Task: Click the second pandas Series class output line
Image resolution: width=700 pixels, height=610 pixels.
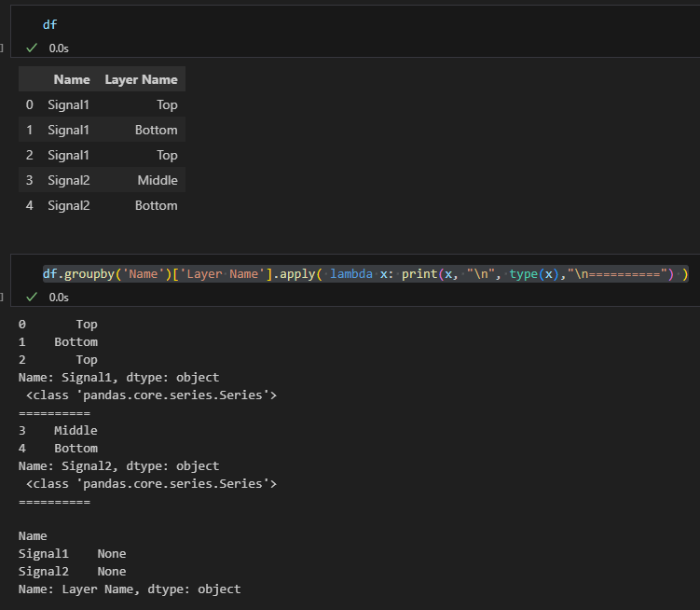Action: (151, 484)
